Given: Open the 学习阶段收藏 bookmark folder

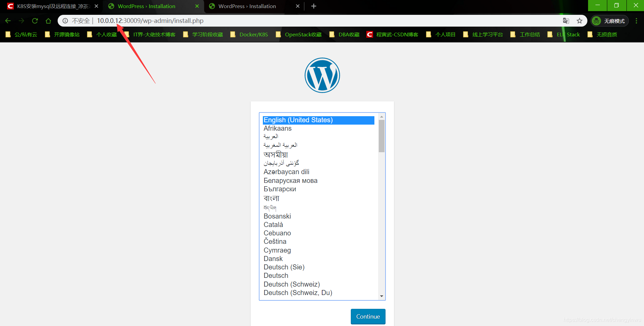Looking at the screenshot, I should (203, 34).
